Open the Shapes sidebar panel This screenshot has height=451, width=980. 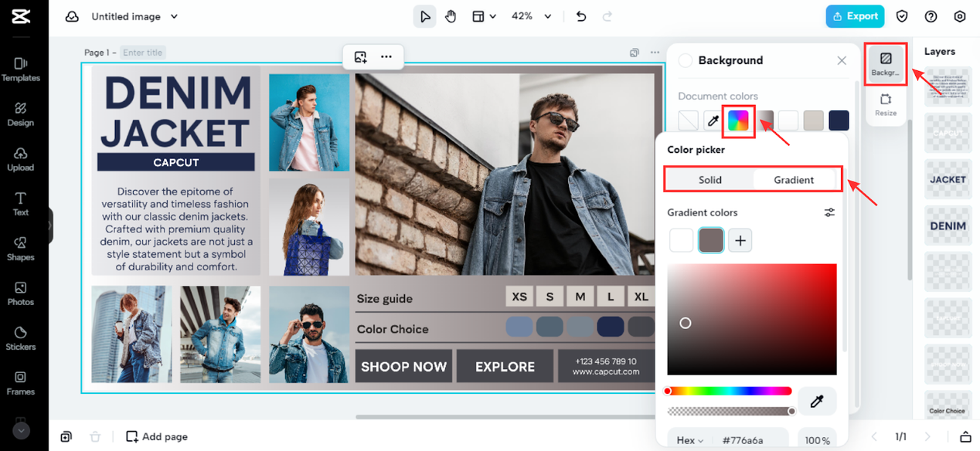(21, 249)
